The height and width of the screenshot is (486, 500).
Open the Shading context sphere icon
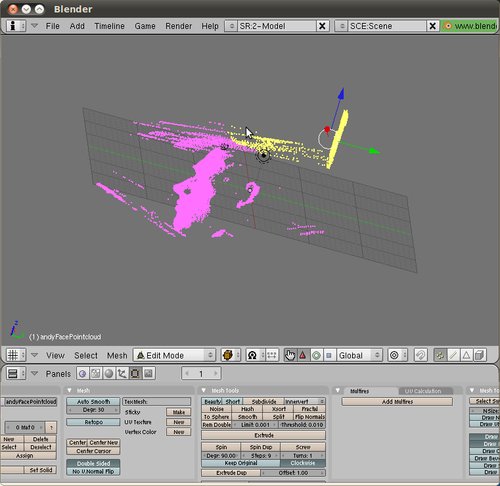tap(109, 374)
